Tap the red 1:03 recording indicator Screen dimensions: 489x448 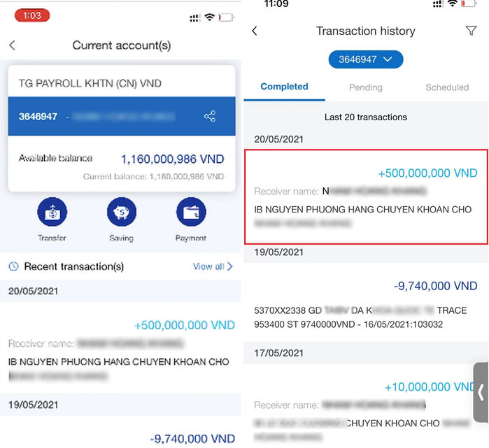pyautogui.click(x=32, y=15)
